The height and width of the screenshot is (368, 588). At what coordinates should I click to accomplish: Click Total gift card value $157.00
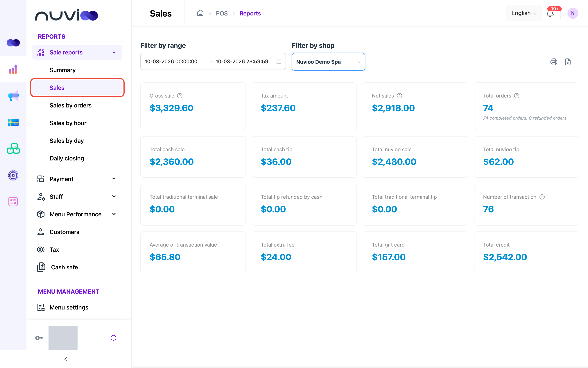pos(388,257)
